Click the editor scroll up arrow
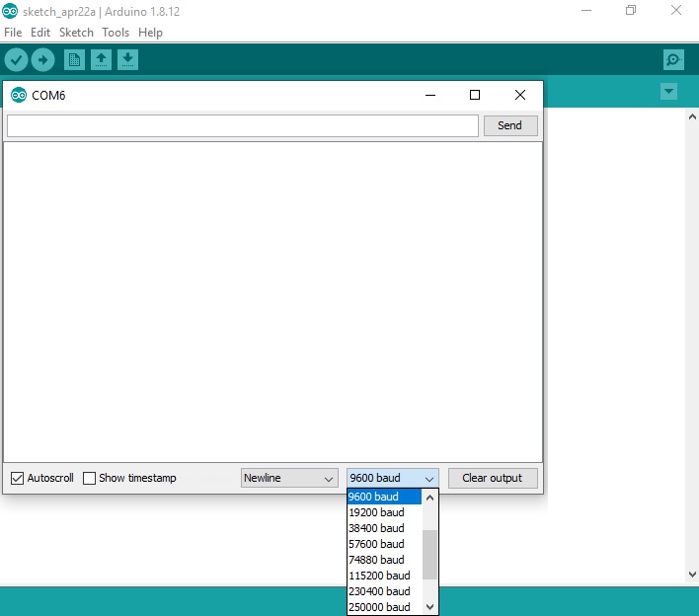 [x=692, y=116]
